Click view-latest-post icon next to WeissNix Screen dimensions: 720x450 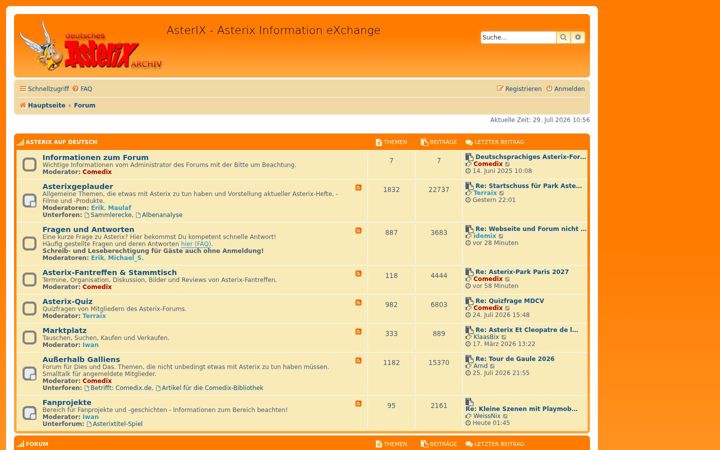click(x=506, y=416)
